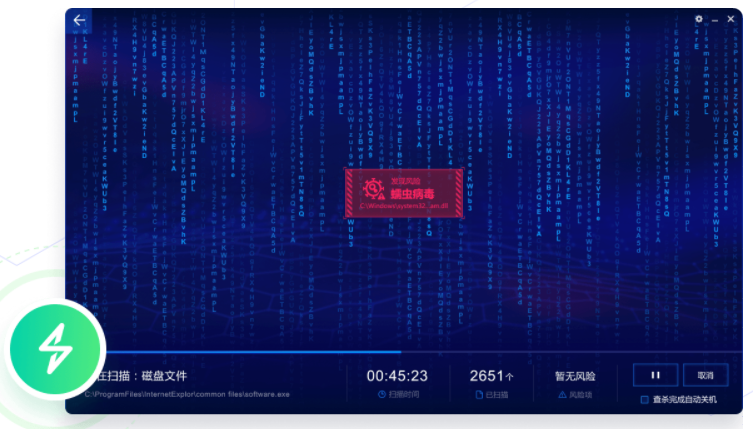Screen dimensions: 753x429
Task: Click the file icon beside 已扫描
Action: (x=479, y=394)
